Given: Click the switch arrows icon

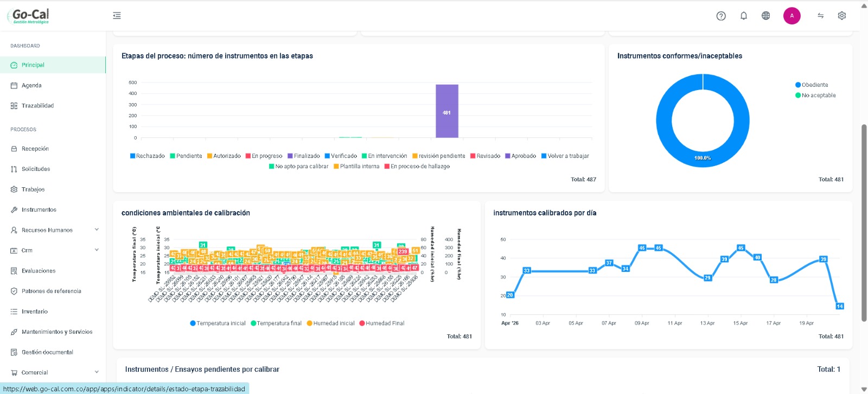Looking at the screenshot, I should pos(821,16).
